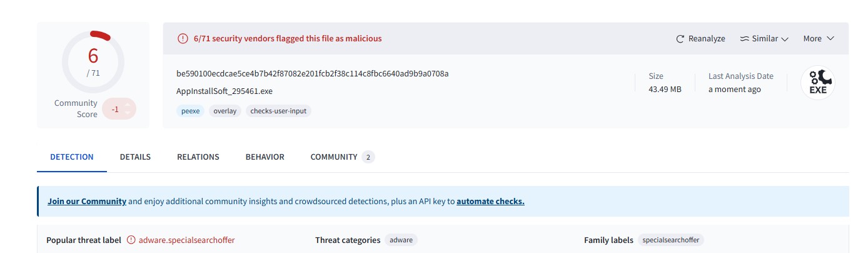Downvote the community score with down arrow
868x253 pixels.
[128, 113]
